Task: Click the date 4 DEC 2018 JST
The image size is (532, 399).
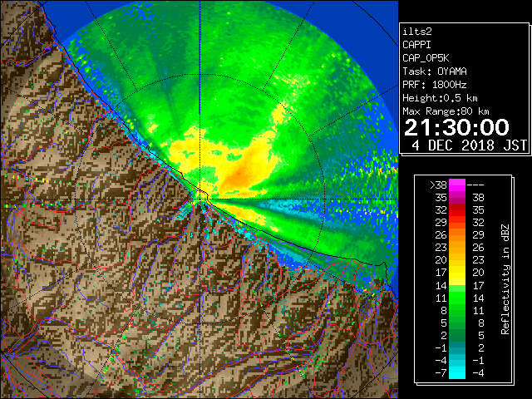Action: (x=469, y=145)
